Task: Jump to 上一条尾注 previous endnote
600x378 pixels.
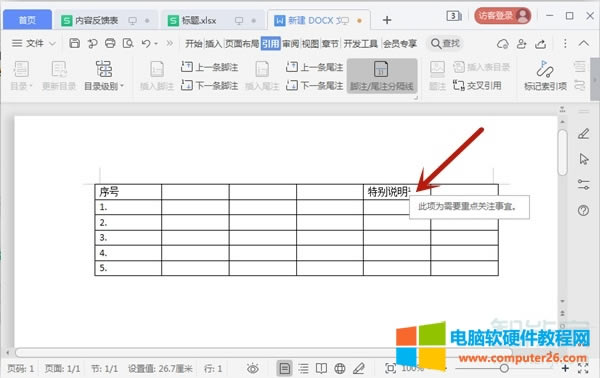Action: click(x=315, y=67)
